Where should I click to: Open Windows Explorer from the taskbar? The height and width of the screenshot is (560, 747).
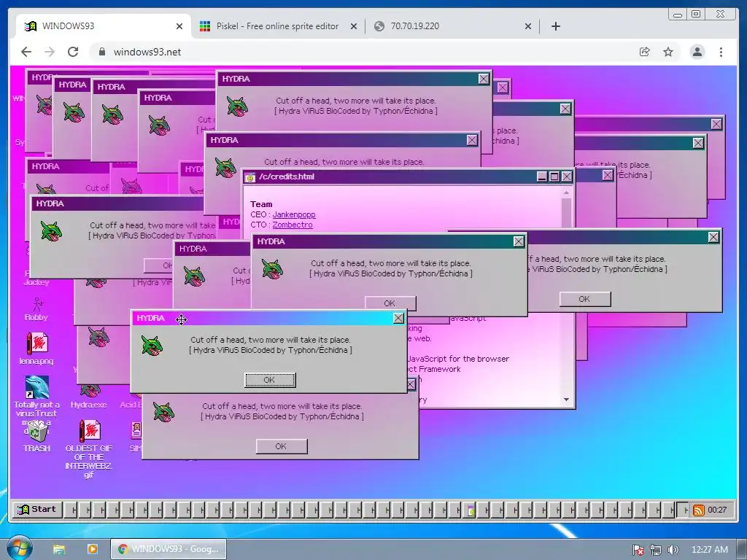pos(59,549)
